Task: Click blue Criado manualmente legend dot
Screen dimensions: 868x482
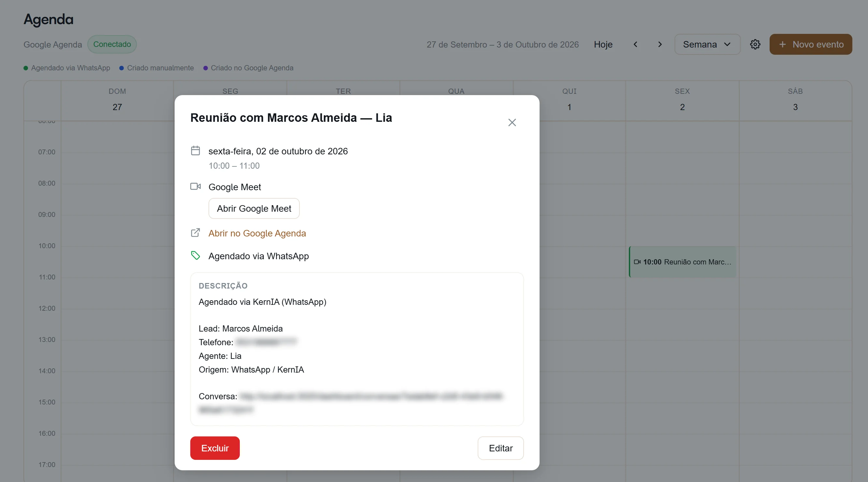Action: (121, 68)
